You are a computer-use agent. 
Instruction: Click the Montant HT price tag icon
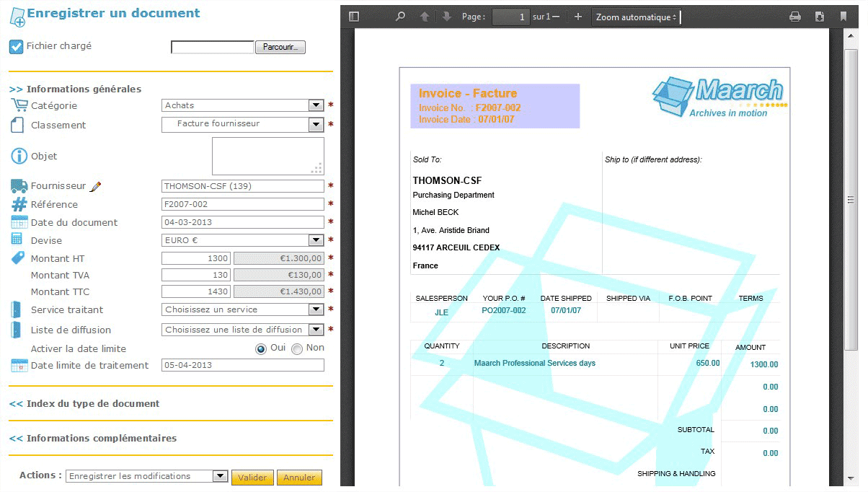18,258
